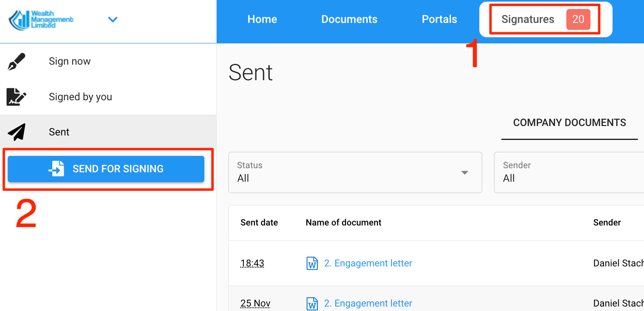This screenshot has width=644, height=311.
Task: Select the Signed by you document icon
Action: (16, 97)
